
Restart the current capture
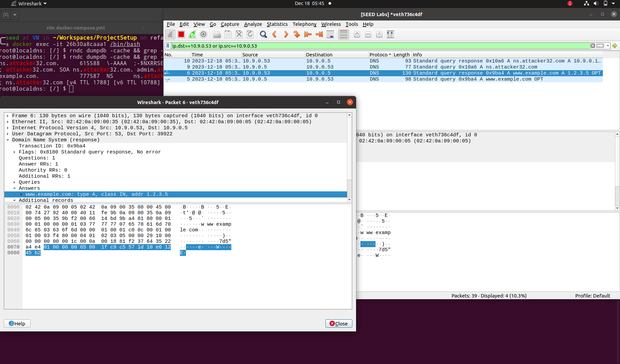click(x=192, y=34)
